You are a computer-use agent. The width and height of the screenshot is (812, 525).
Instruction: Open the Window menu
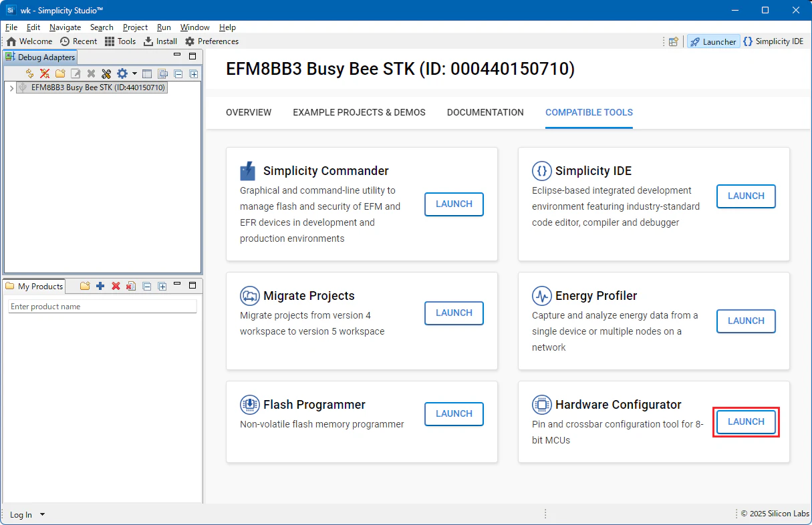coord(194,27)
